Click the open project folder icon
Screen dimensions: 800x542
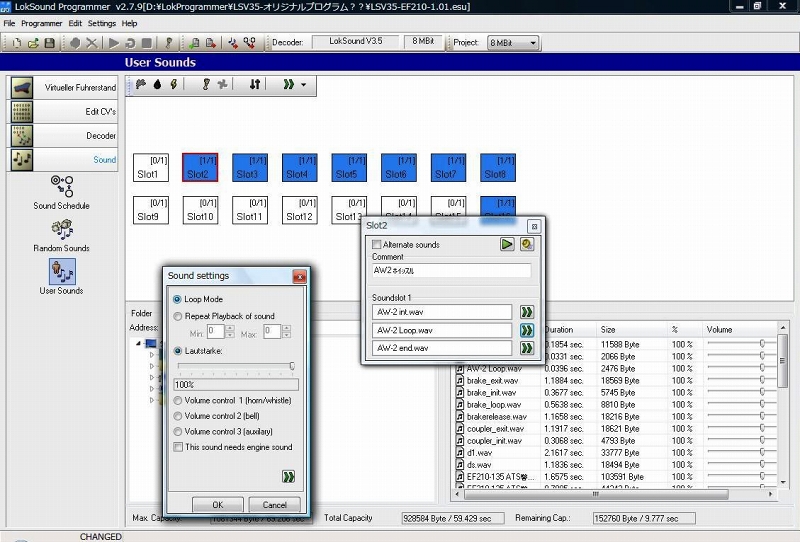33,43
